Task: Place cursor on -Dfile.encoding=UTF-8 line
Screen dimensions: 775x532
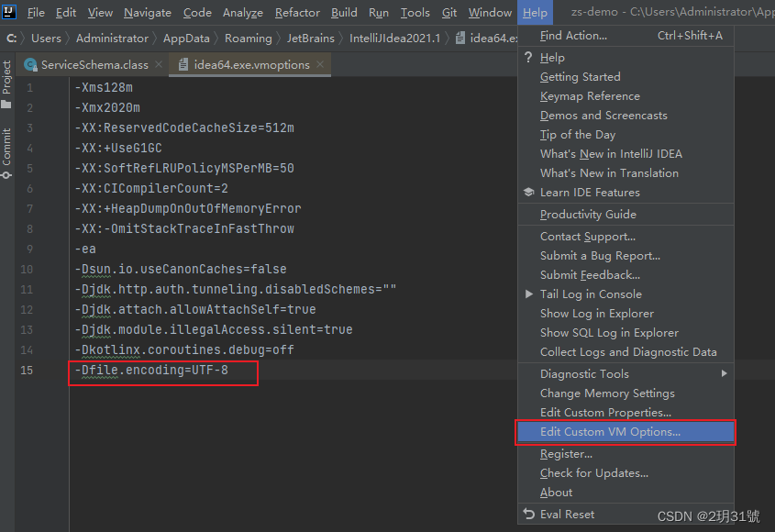Action: click(x=151, y=370)
